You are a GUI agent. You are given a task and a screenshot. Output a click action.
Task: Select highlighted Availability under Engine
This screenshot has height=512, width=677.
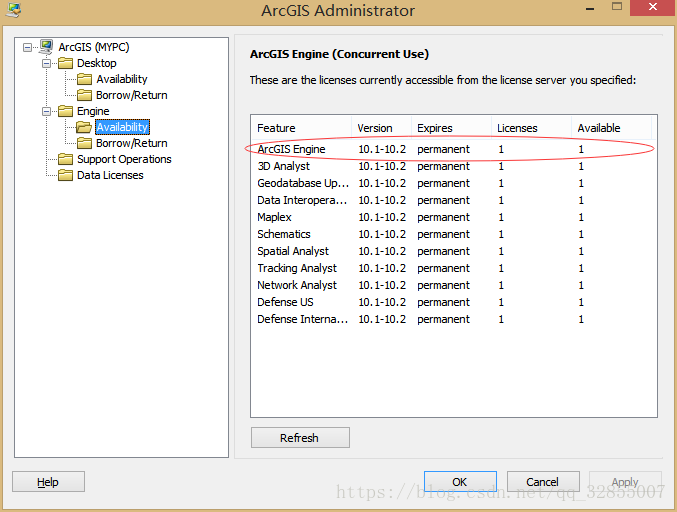122,127
